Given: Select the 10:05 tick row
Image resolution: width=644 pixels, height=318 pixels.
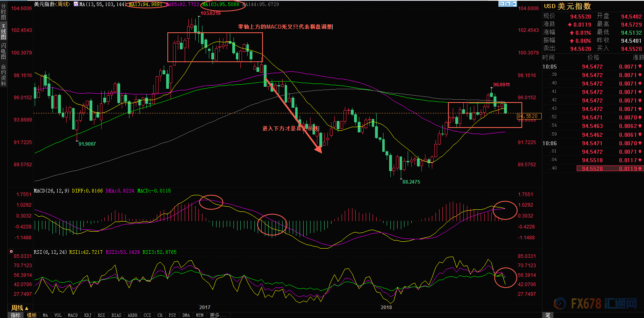Looking at the screenshot, I should 593,67.
